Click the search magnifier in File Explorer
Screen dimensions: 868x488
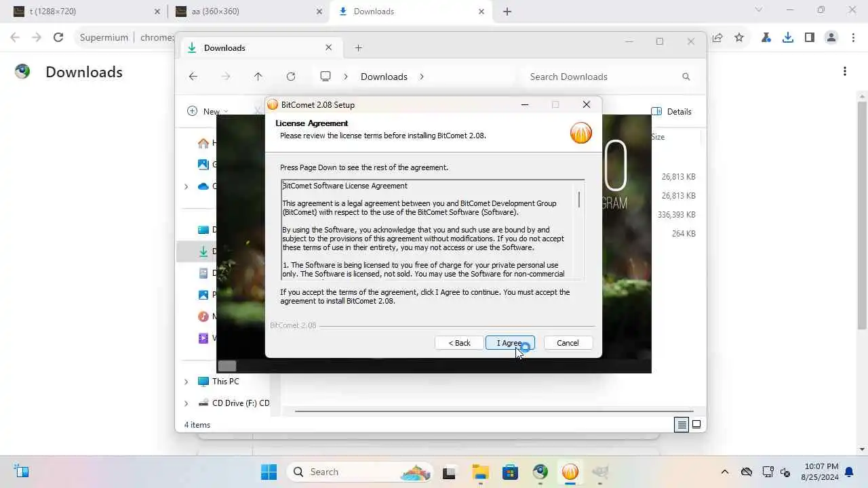(686, 77)
